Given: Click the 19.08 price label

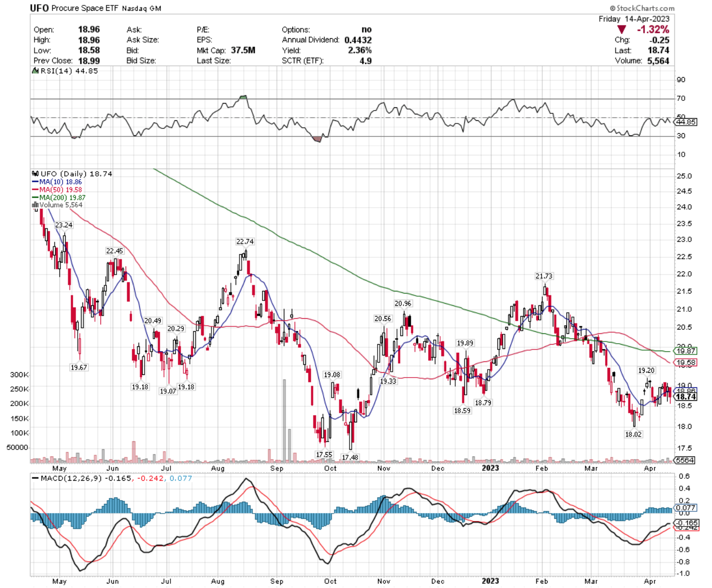Looking at the screenshot, I should pyautogui.click(x=332, y=374).
